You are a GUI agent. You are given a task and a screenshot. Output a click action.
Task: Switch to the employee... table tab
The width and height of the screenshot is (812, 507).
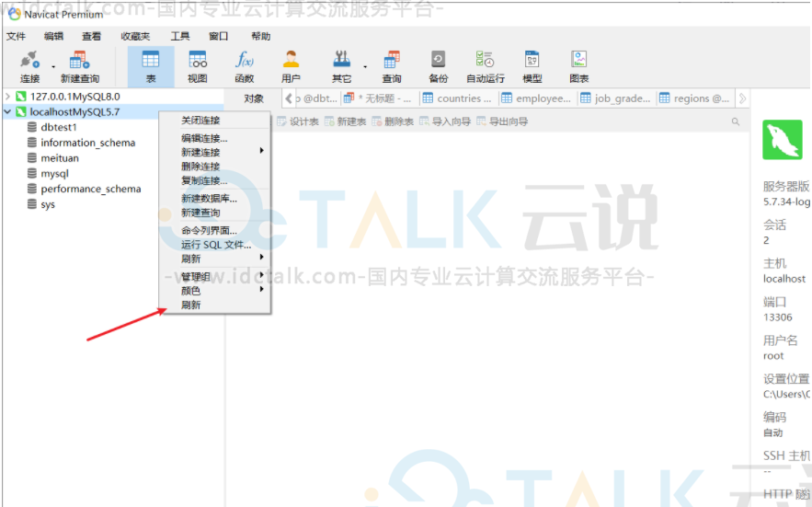coord(536,98)
